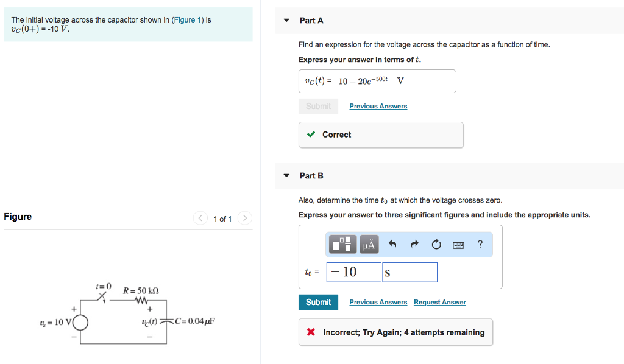Screen dimensions: 624x364
Task: Click Previous Answers under Part B
Action: point(378,302)
